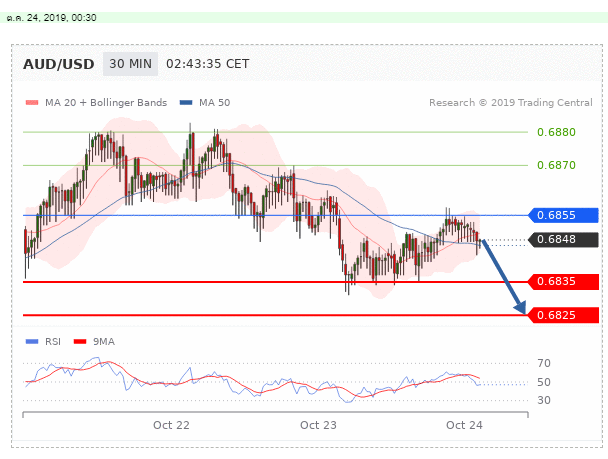
Task: Click the MA 50 legend swatch
Action: [x=186, y=103]
